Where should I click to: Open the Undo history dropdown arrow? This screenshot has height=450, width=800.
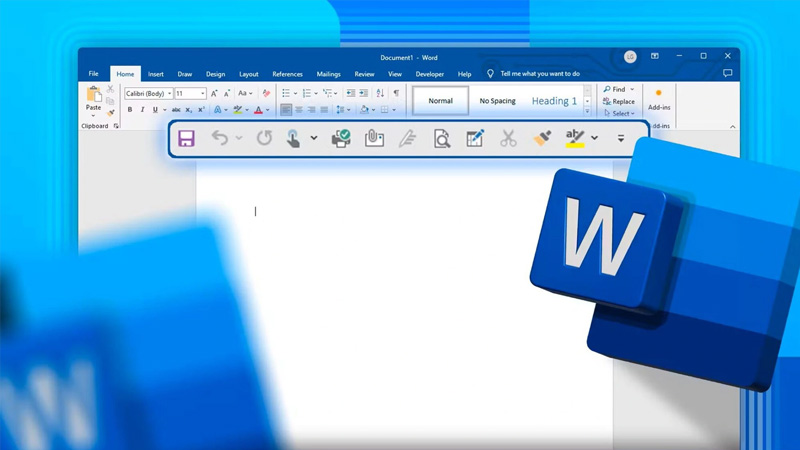(x=239, y=138)
